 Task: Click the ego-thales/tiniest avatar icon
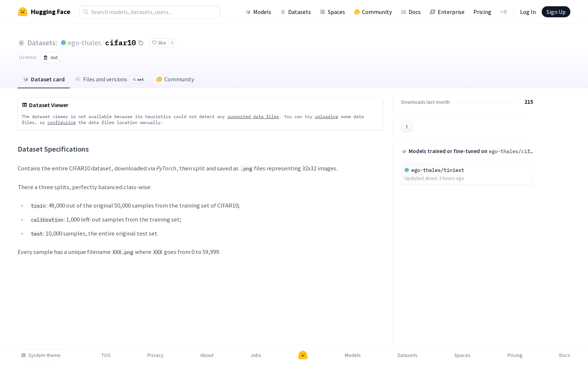click(x=407, y=170)
